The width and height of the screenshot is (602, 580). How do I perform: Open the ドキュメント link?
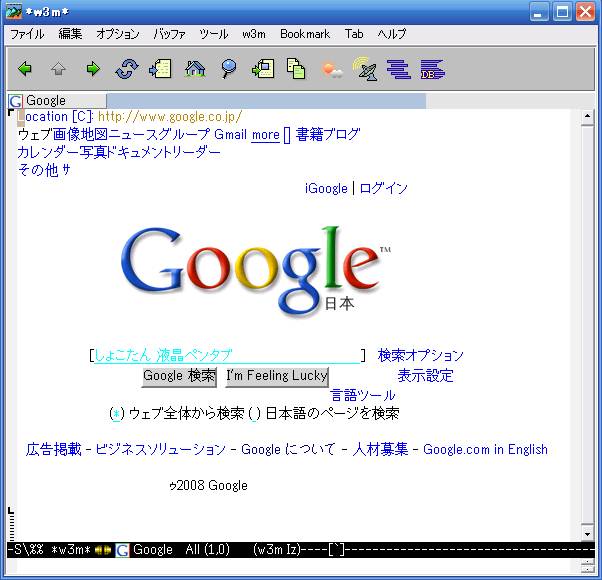point(139,152)
